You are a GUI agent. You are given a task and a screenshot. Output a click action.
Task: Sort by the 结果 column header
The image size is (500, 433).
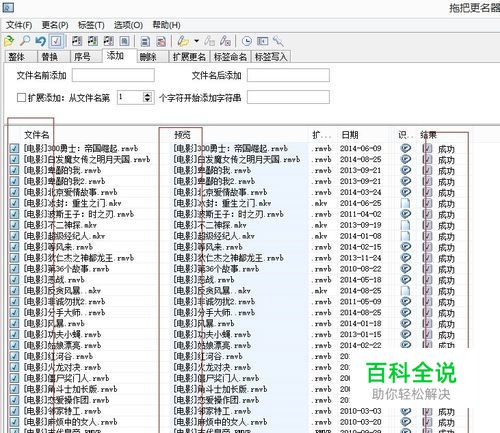(x=428, y=135)
